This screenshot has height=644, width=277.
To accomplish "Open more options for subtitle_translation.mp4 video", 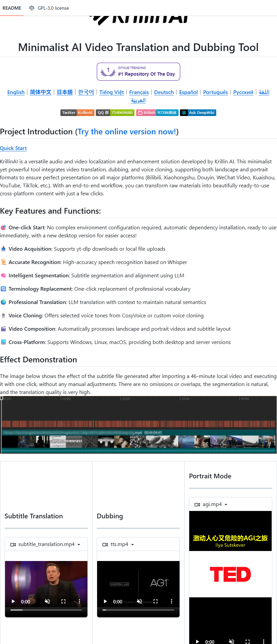I will point(79,601).
